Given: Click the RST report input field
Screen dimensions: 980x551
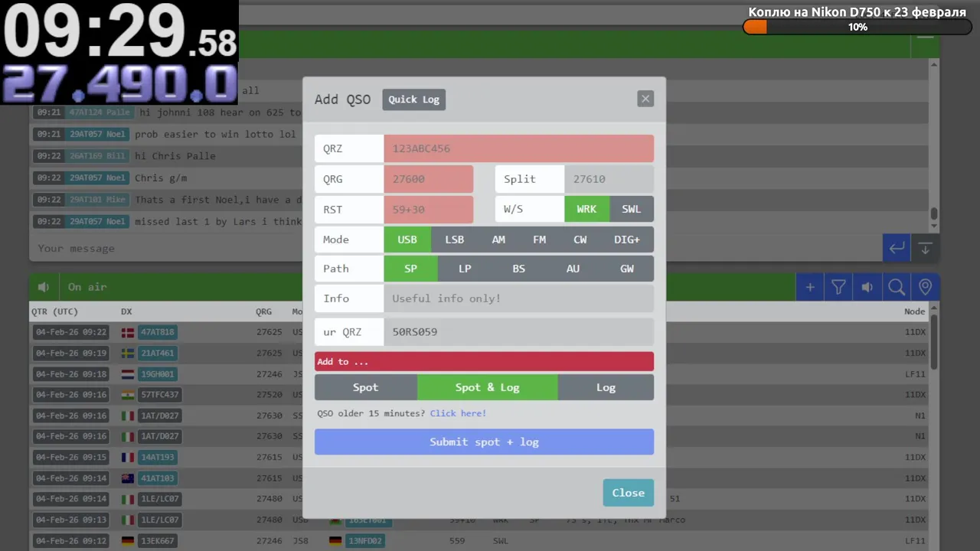Looking at the screenshot, I should [x=428, y=209].
